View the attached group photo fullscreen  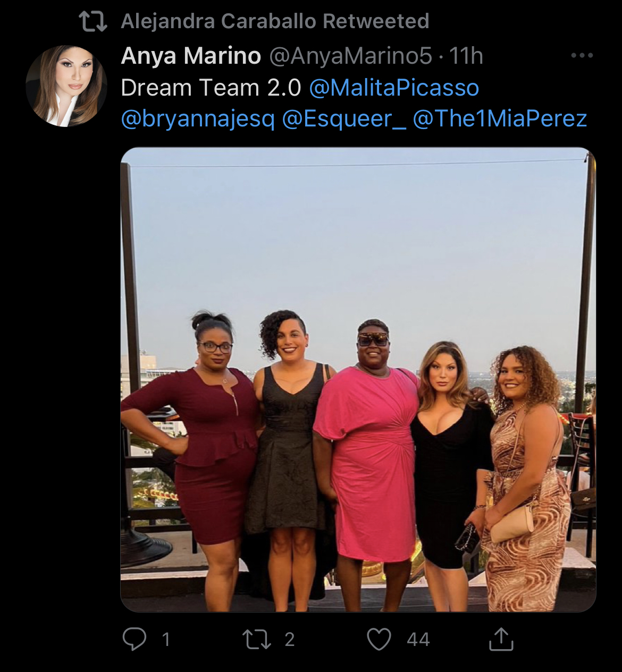point(358,379)
